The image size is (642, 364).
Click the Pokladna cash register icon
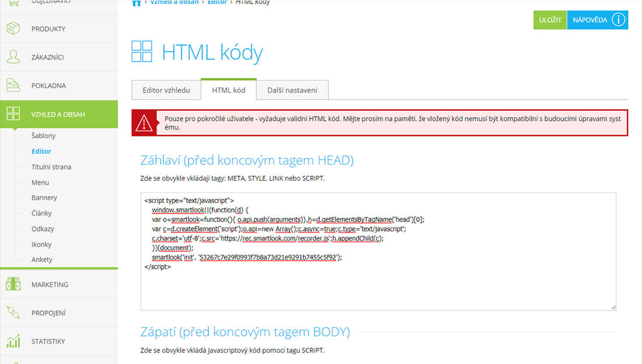coord(13,85)
